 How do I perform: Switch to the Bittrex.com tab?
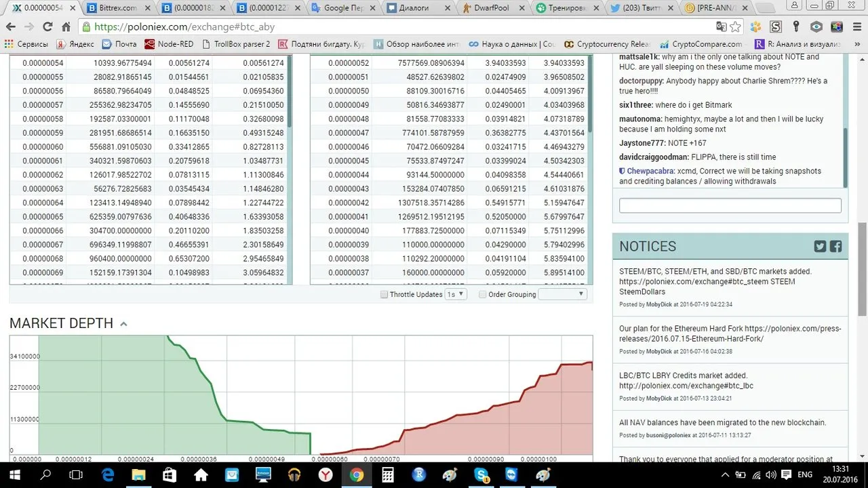pos(119,8)
